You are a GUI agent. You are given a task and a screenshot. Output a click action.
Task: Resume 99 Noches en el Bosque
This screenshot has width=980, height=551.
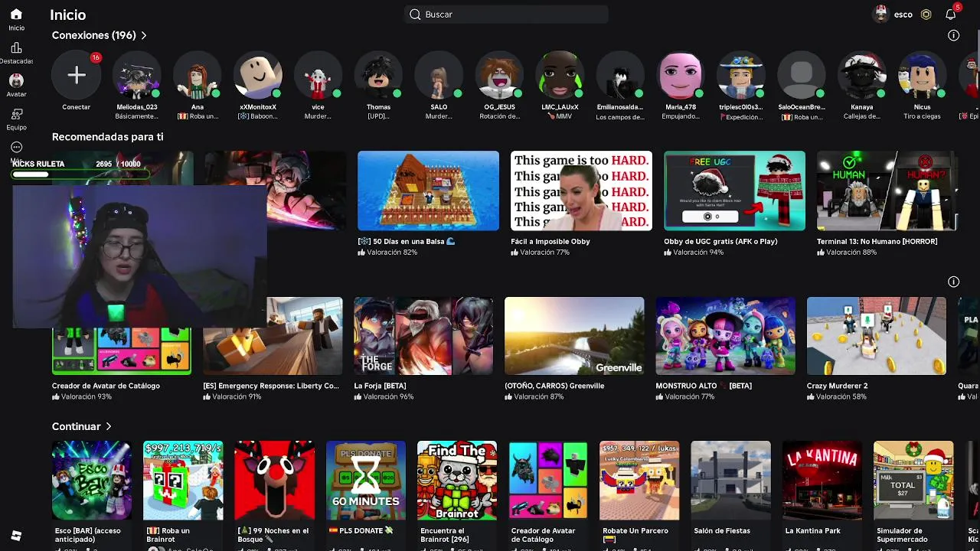click(x=274, y=481)
